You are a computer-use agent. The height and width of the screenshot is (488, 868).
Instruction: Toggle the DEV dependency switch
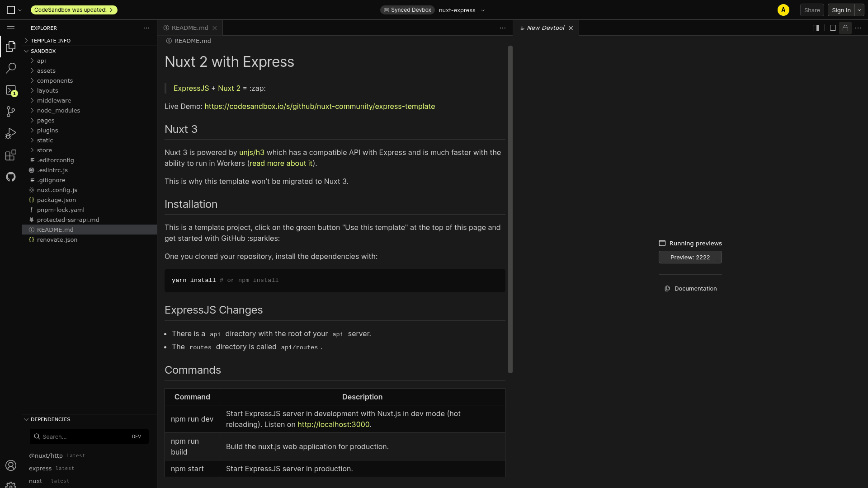coord(137,436)
